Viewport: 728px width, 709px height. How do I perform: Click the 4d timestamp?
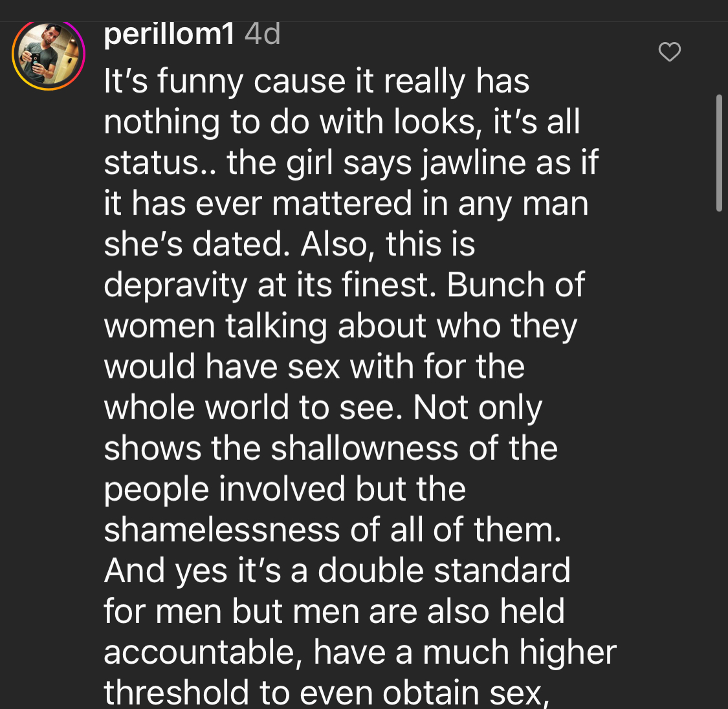[263, 34]
